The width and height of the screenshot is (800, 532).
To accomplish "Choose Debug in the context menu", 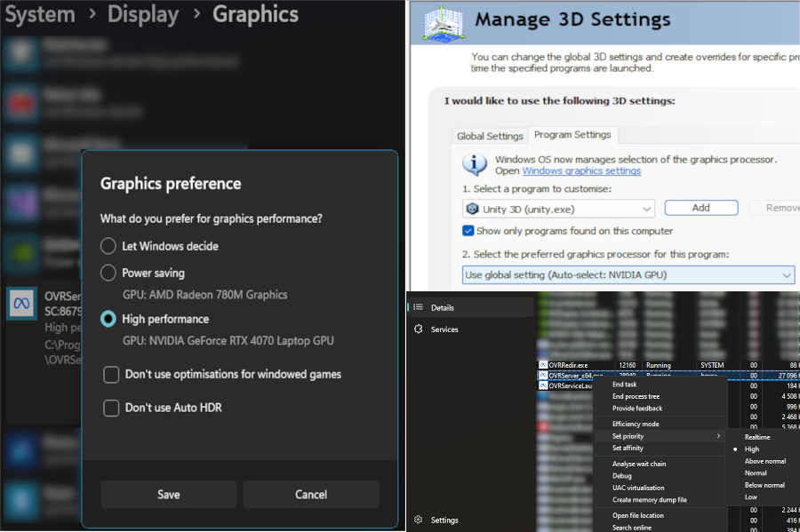I will coord(622,476).
